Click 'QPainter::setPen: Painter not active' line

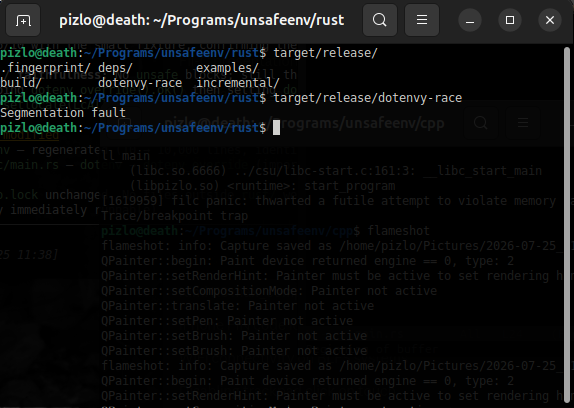click(227, 321)
